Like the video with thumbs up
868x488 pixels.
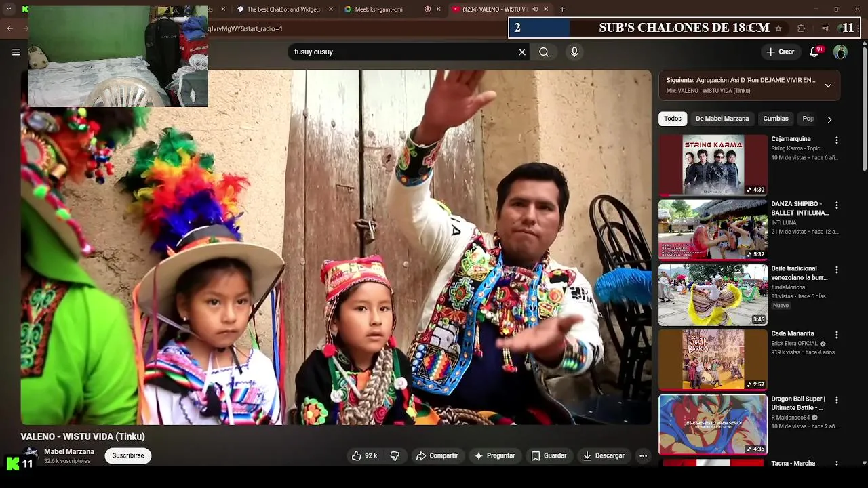(x=364, y=456)
